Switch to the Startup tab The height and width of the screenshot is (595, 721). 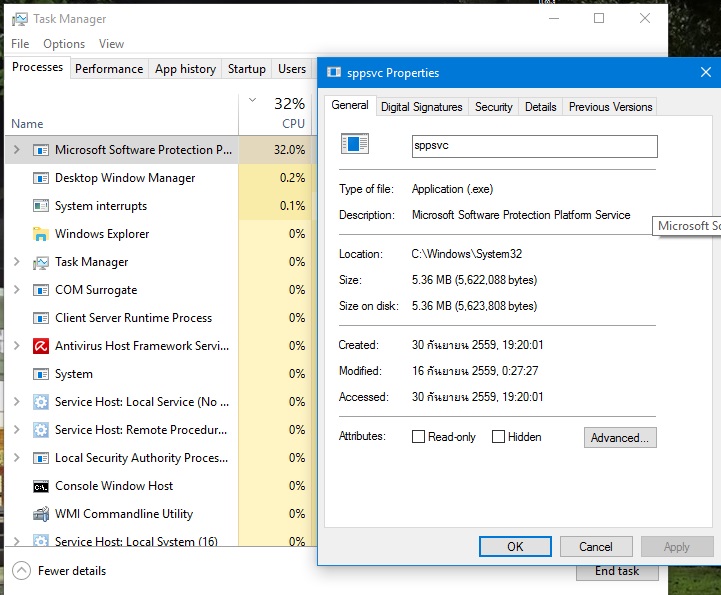pyautogui.click(x=246, y=69)
